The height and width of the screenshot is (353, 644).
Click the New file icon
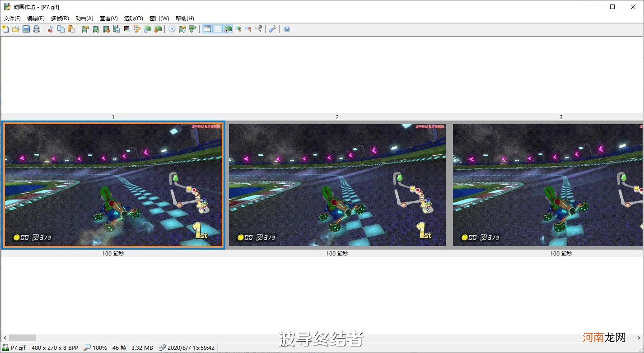(5, 29)
